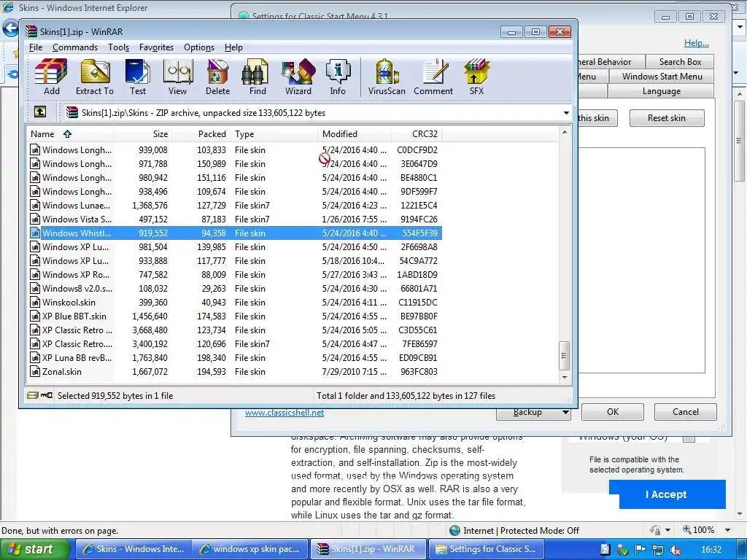This screenshot has width=747, height=560.
Task: Open the Commands menu
Action: pos(75,47)
